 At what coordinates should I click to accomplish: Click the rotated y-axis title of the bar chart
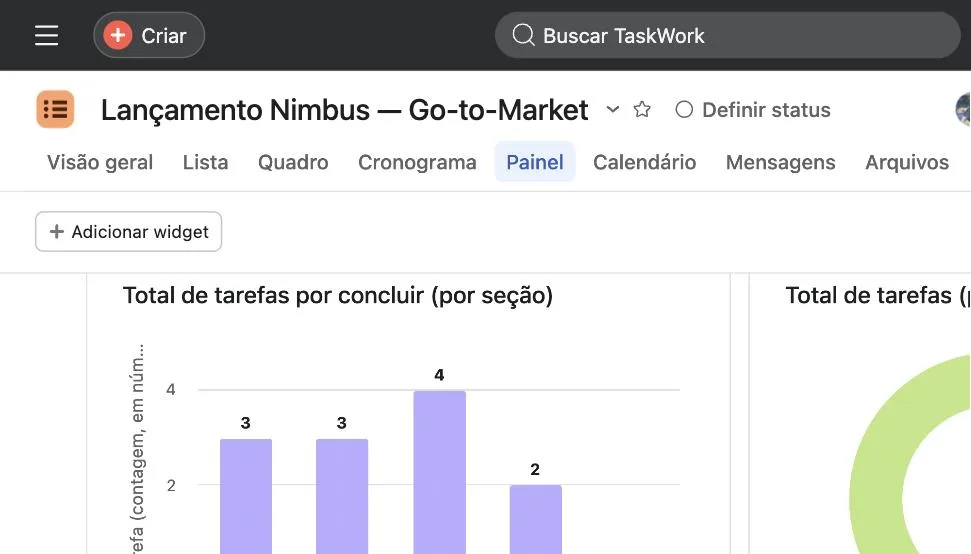click(x=137, y=449)
